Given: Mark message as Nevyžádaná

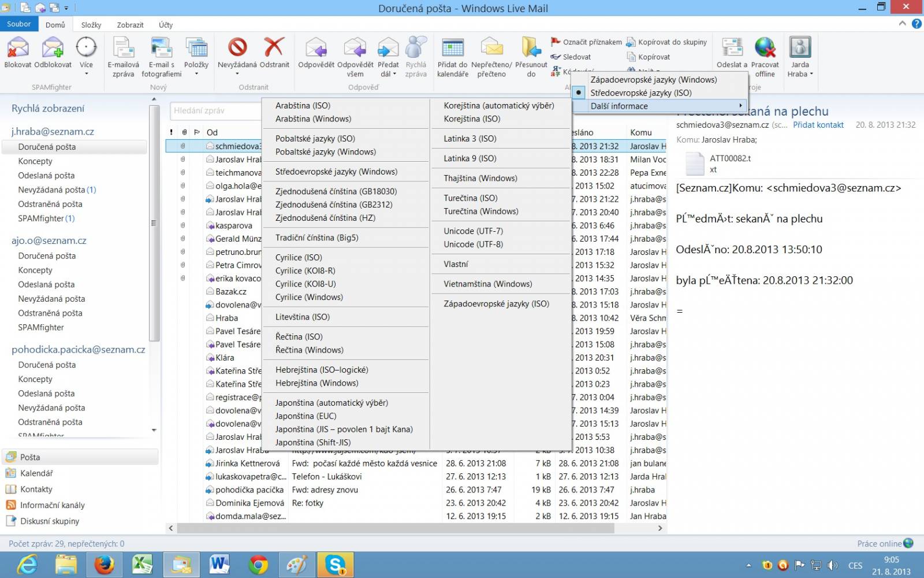Looking at the screenshot, I should point(237,47).
